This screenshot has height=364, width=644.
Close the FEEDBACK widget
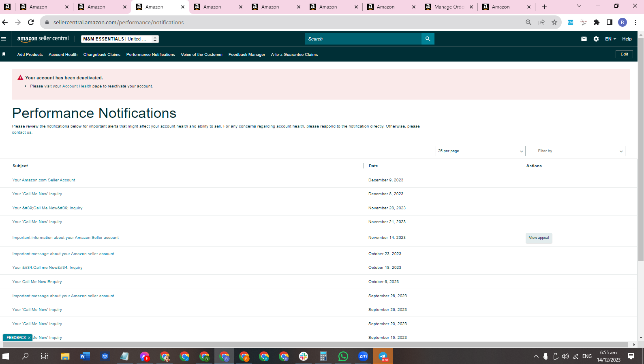tap(29, 338)
